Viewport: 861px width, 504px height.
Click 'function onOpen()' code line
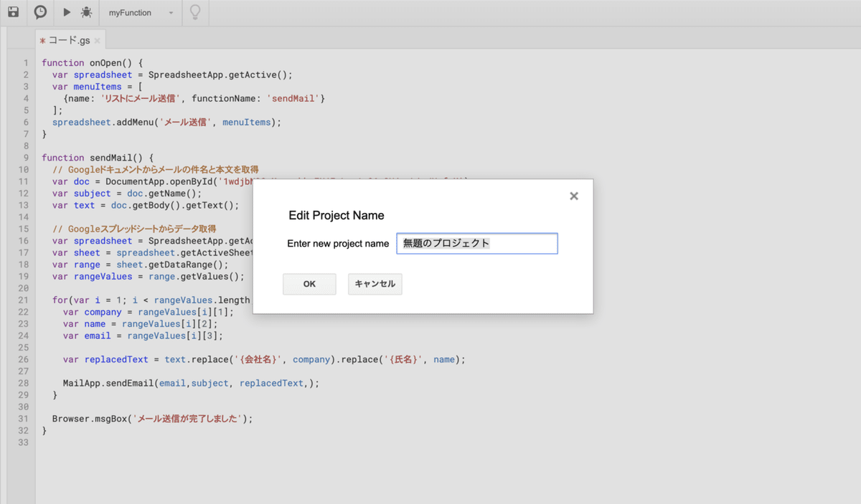click(93, 63)
